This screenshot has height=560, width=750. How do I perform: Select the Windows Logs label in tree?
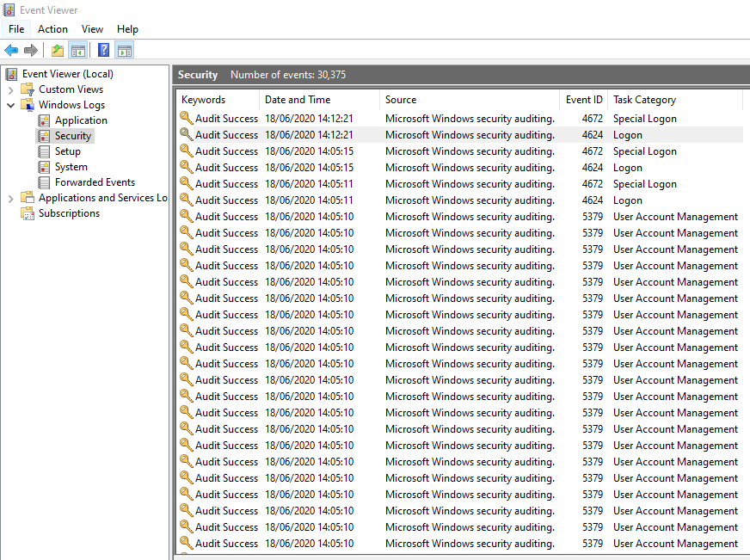point(71,105)
